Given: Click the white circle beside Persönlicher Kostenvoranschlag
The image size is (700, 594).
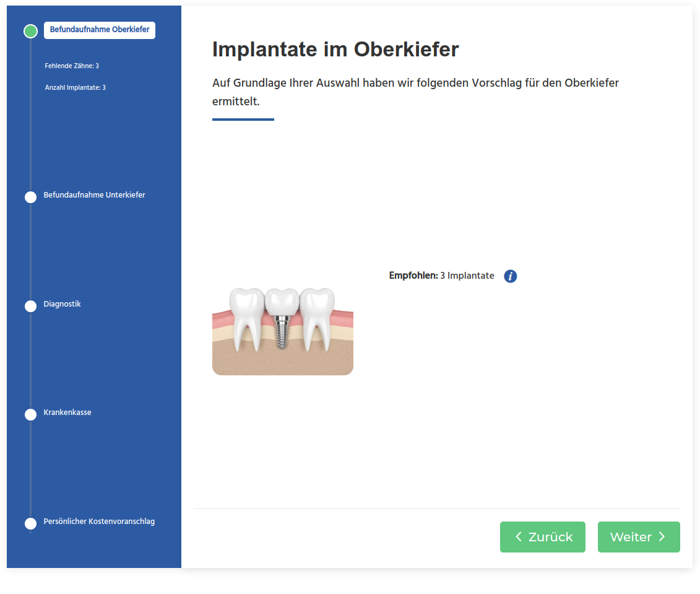Looking at the screenshot, I should click(30, 523).
